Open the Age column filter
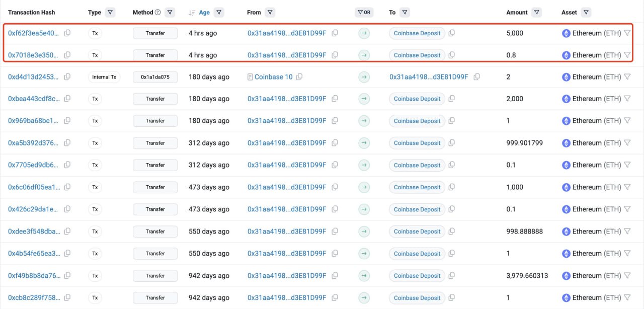The height and width of the screenshot is (309, 644). (219, 12)
